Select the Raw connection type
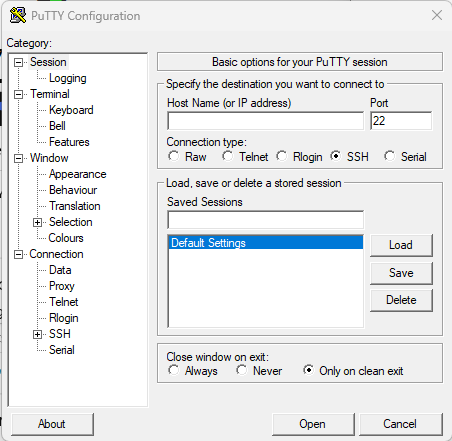452x441 pixels. tap(174, 156)
